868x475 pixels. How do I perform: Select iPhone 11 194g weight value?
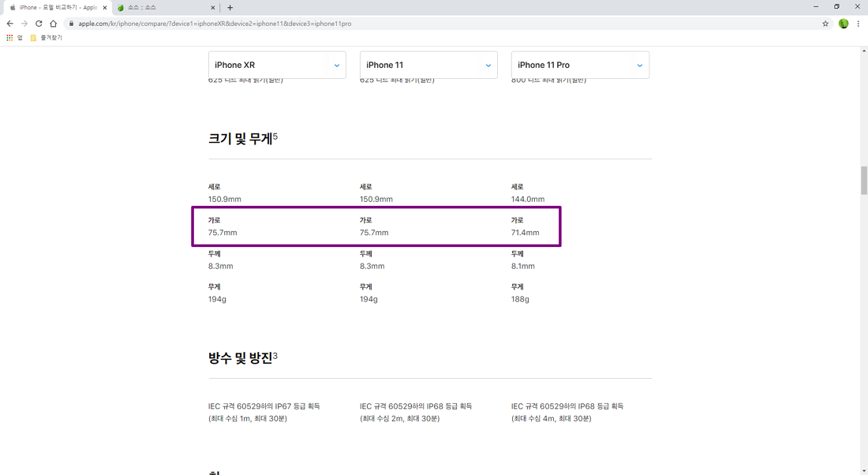pyautogui.click(x=369, y=299)
